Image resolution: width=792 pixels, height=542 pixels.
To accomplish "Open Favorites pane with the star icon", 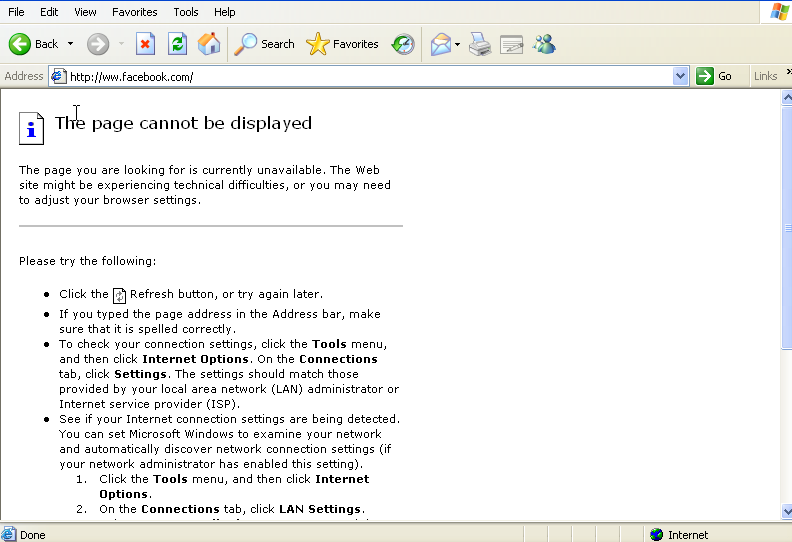I will (x=318, y=44).
